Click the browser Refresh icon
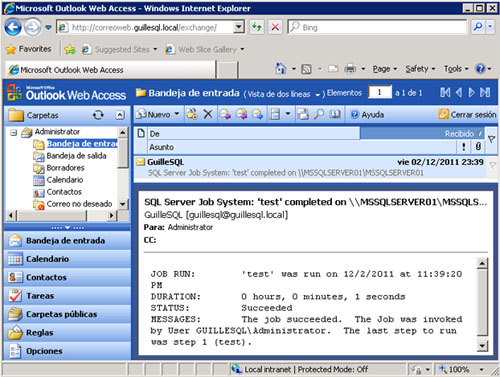 [x=256, y=27]
